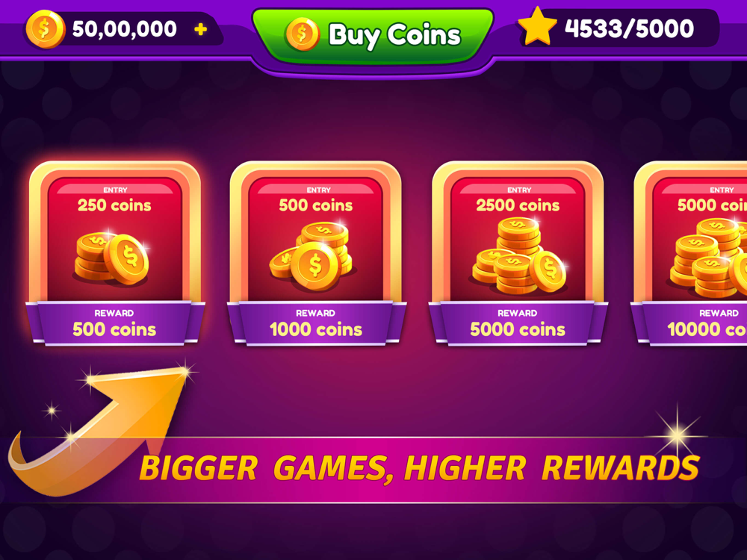Select the Reward 5000 coins ribbon
This screenshot has height=560, width=747.
tap(518, 323)
